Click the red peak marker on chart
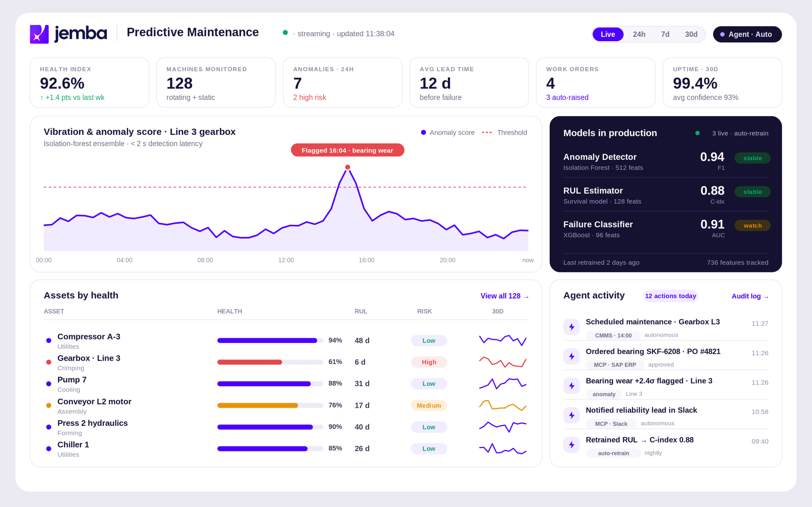This screenshot has width=812, height=507. pyautogui.click(x=347, y=167)
